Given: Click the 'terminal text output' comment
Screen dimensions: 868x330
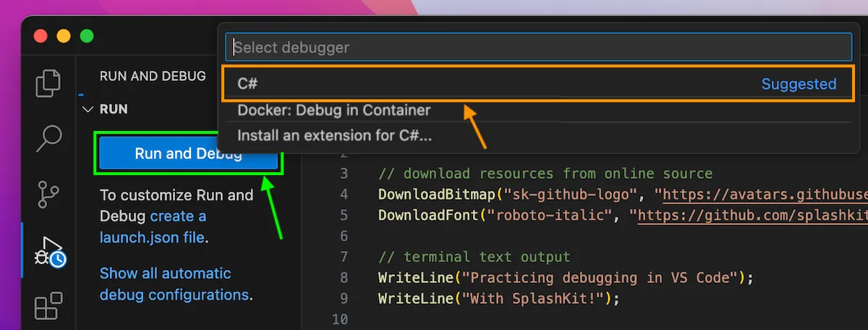Looking at the screenshot, I should coord(475,257).
